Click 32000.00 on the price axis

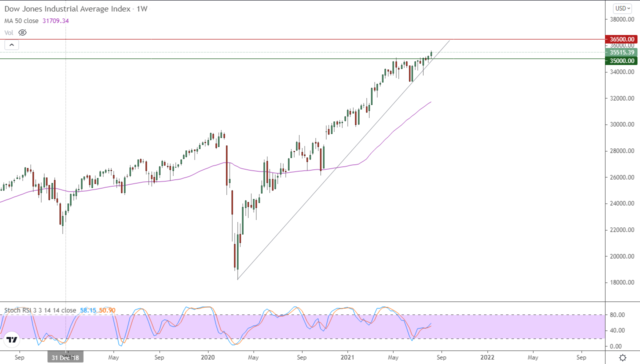click(621, 98)
